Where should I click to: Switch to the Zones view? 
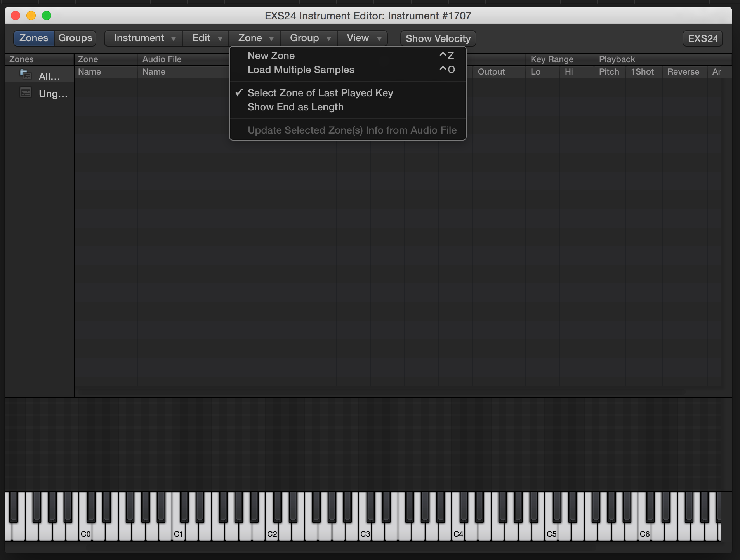(34, 38)
